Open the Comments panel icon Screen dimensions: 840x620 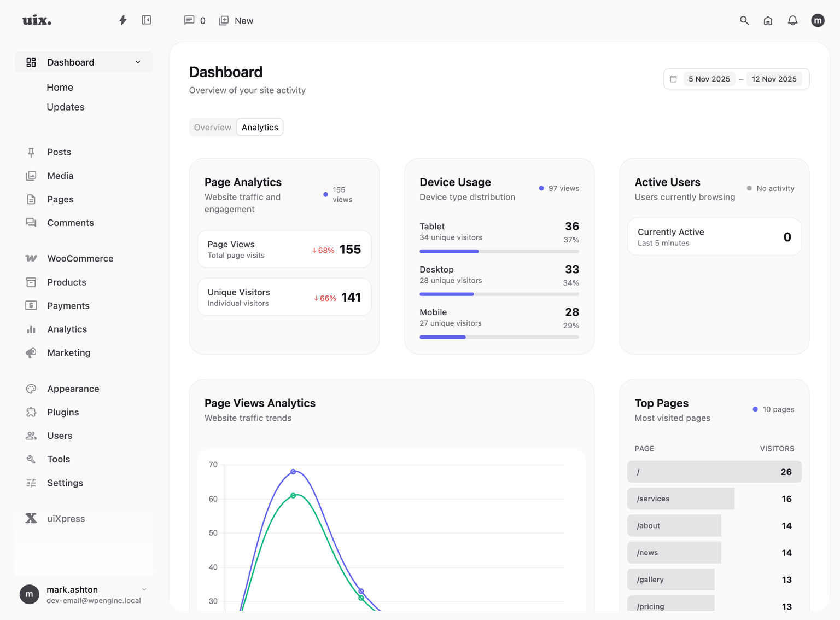[x=189, y=20]
